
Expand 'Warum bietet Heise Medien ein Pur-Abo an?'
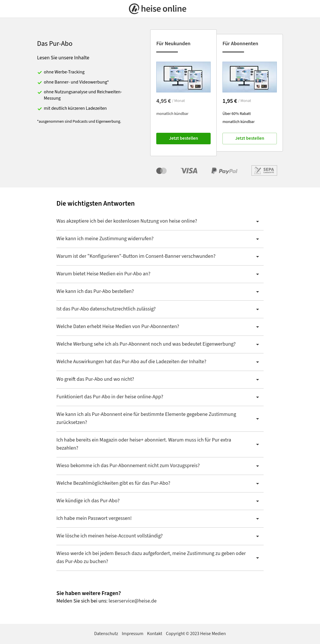tap(160, 274)
